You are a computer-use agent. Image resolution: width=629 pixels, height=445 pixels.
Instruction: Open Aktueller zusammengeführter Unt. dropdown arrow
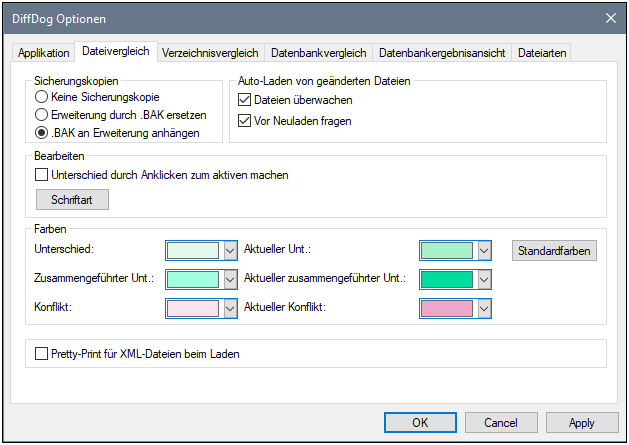point(484,280)
